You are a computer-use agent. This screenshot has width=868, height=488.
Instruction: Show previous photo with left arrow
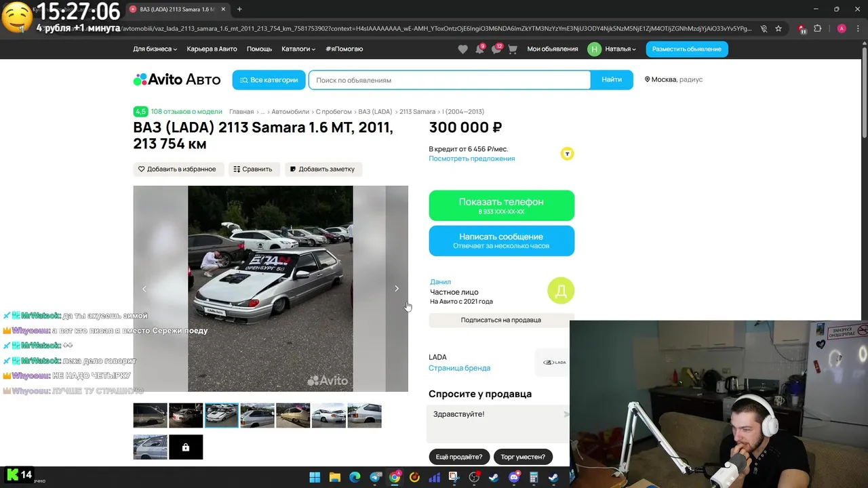[144, 289]
